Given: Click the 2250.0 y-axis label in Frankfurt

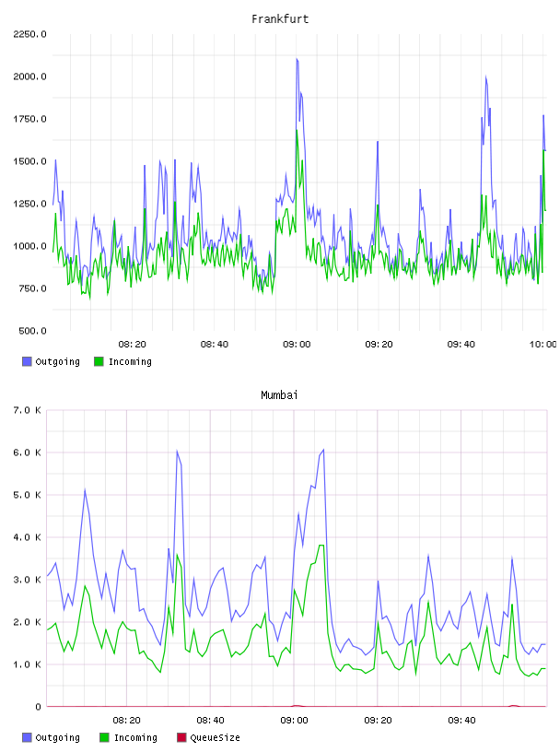Looking at the screenshot, I should (29, 34).
